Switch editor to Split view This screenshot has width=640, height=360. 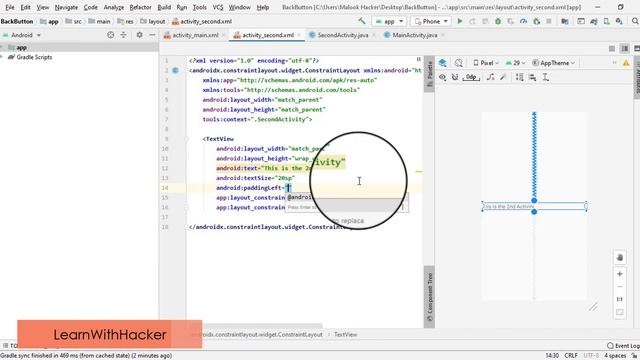(x=624, y=49)
